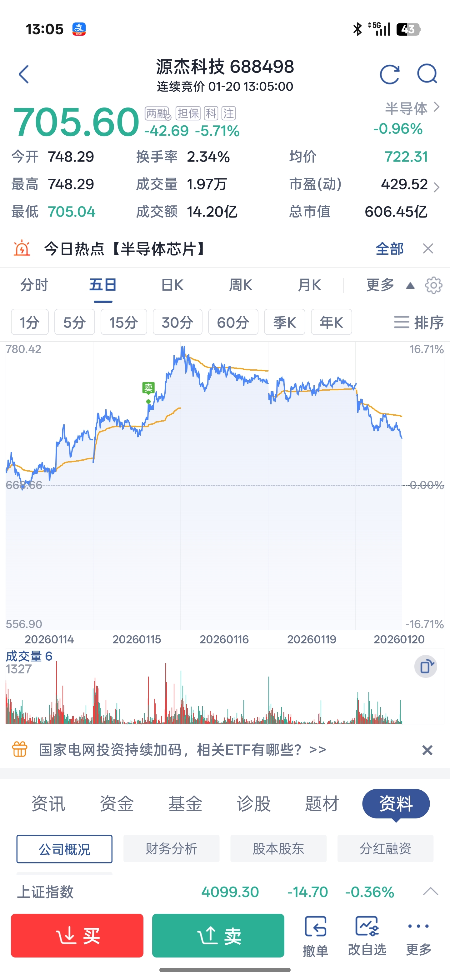
Task: Close the 国家电网 ETF promotion banner
Action: [427, 750]
